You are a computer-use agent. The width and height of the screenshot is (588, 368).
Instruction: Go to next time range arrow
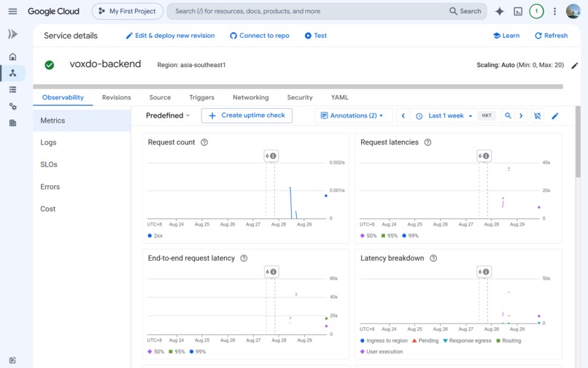[521, 115]
